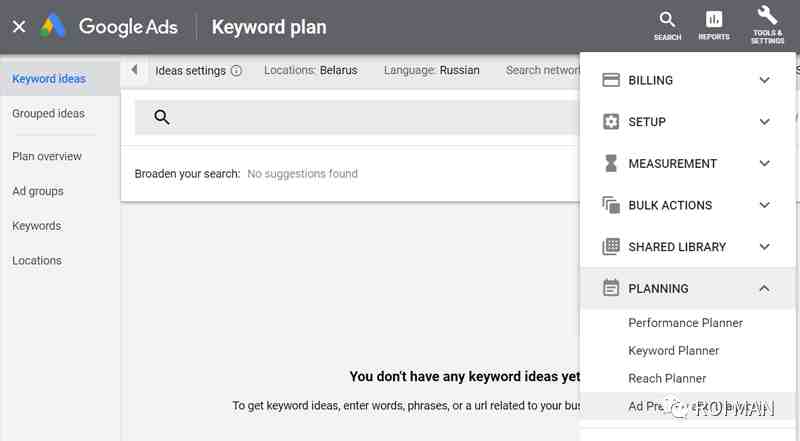The width and height of the screenshot is (800, 441).
Task: Collapse the Planning section chevron
Action: point(764,288)
